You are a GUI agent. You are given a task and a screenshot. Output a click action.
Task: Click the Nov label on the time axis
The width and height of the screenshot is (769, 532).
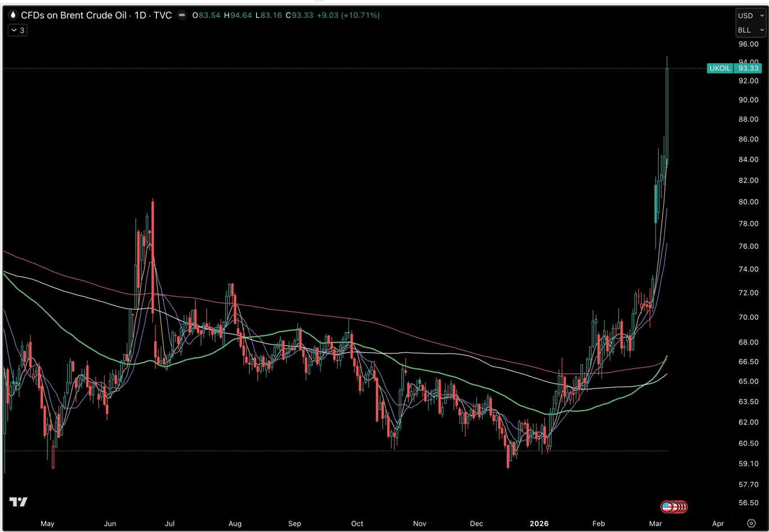(419, 524)
